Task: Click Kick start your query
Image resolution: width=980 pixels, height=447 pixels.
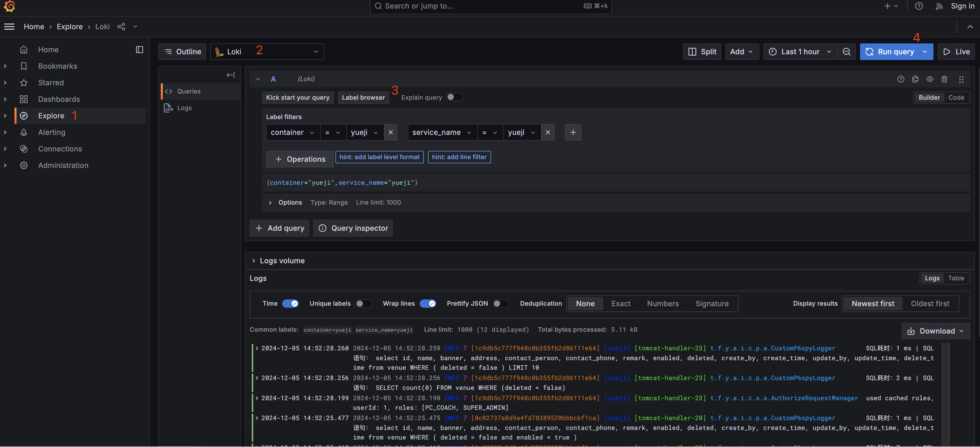Action: click(297, 97)
